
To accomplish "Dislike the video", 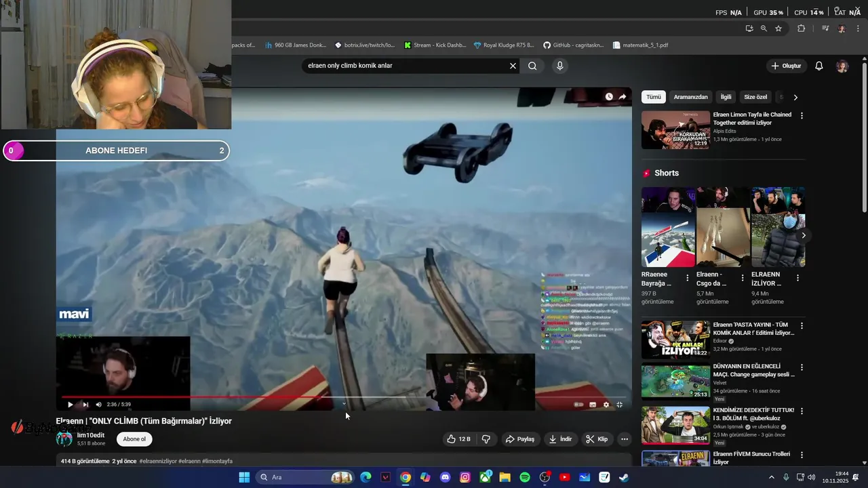I will click(486, 439).
